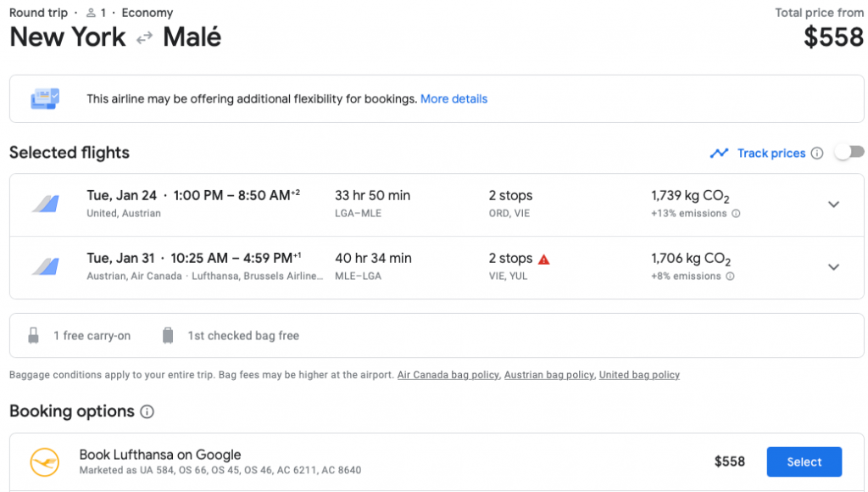
Task: Open the Air Canada bag policy link
Action: pos(448,375)
